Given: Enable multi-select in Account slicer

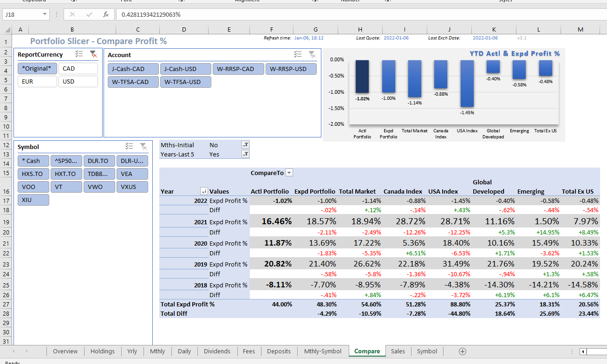Looking at the screenshot, I should 298,54.
